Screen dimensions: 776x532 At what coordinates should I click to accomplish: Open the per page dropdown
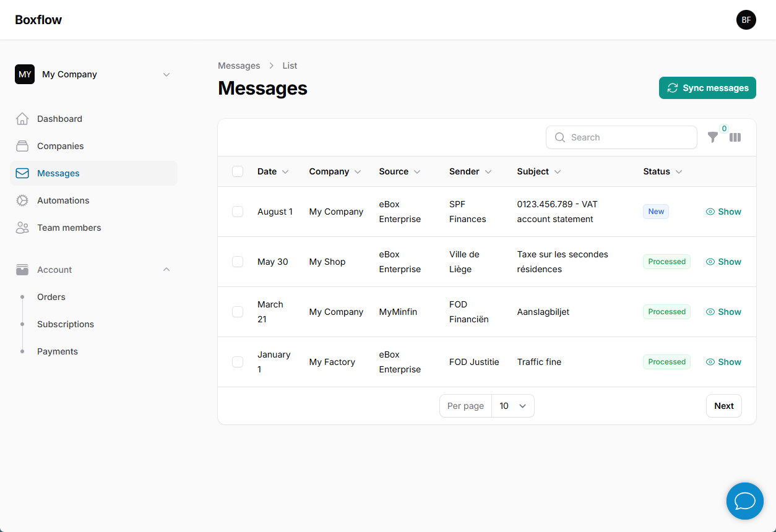click(512, 405)
